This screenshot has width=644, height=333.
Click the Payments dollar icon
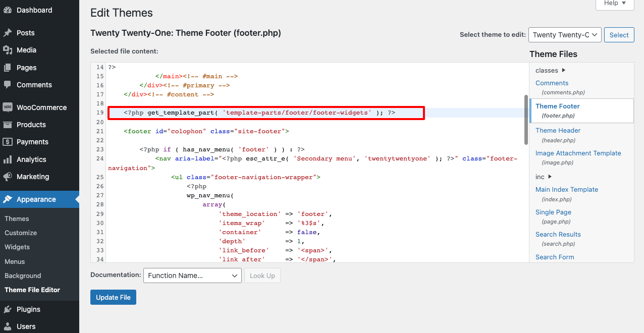[8, 142]
